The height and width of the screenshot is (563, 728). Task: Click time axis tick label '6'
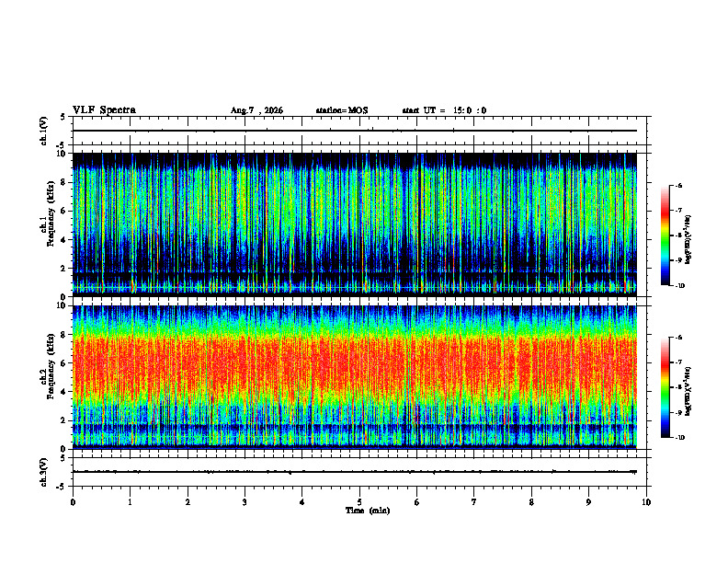click(417, 502)
